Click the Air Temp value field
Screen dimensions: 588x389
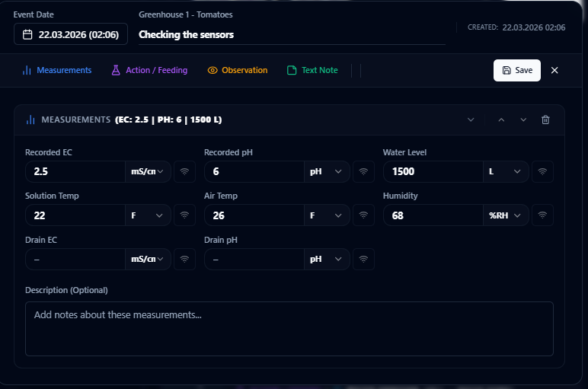[x=254, y=215]
